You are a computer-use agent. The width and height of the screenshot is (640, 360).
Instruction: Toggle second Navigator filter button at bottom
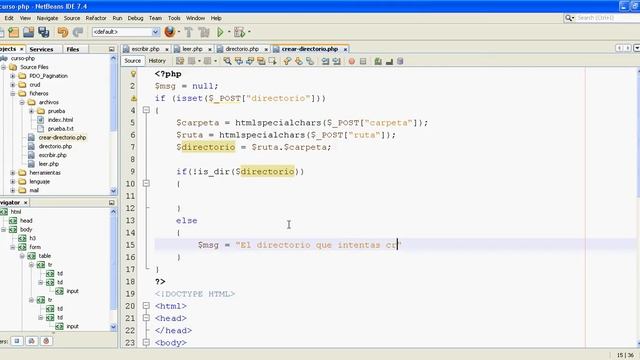[31, 341]
